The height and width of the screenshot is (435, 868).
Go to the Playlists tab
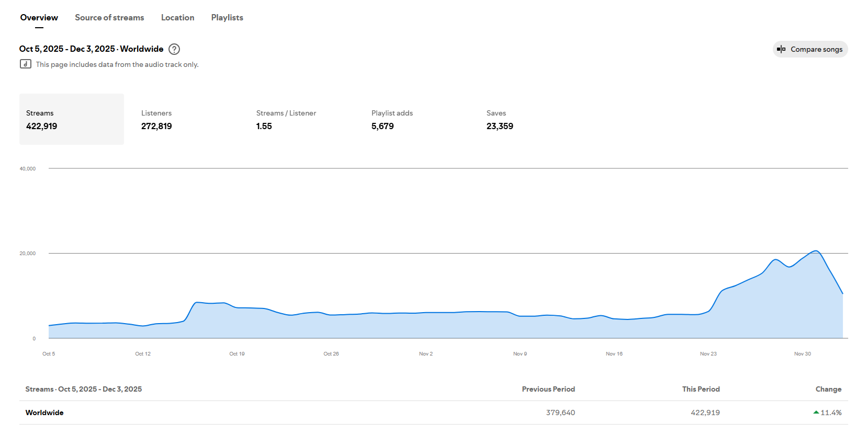227,18
